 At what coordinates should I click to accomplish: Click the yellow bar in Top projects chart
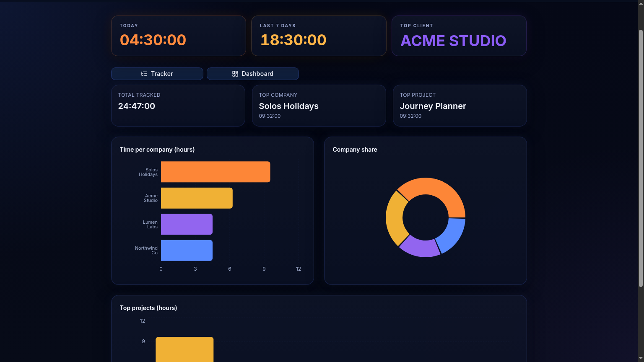click(x=184, y=349)
